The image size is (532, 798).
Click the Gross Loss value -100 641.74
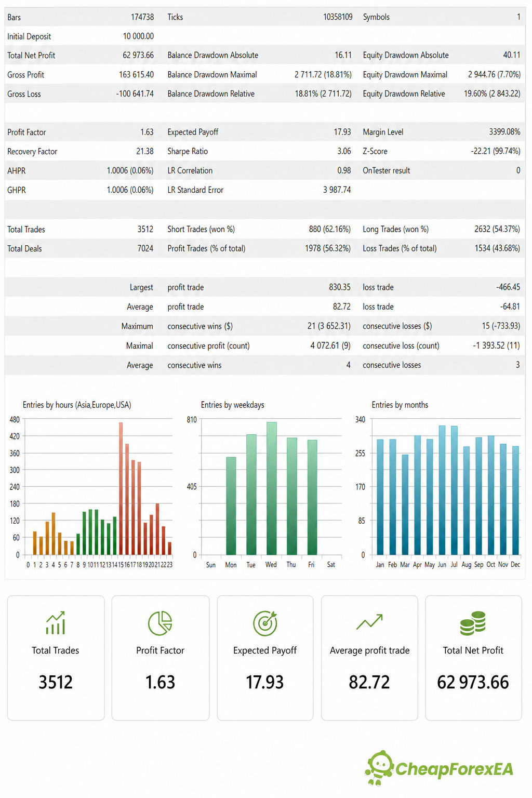pyautogui.click(x=135, y=94)
